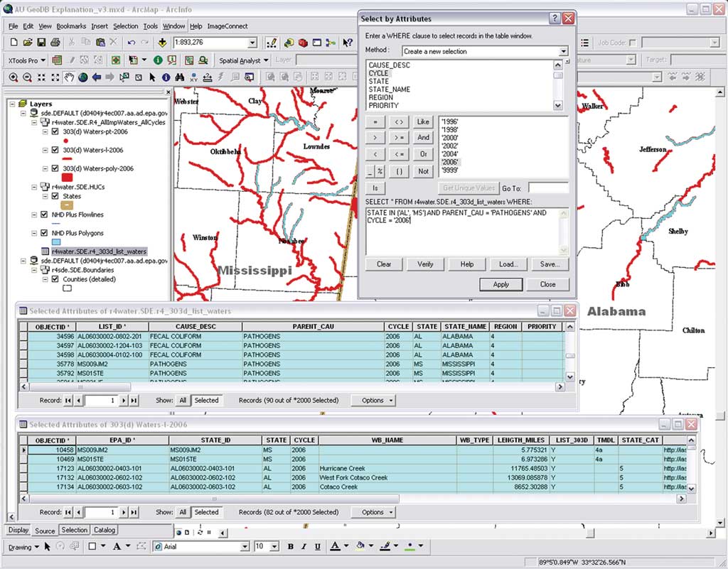Click the Full Extent globe icon
The height and width of the screenshot is (569, 728).
[x=83, y=77]
